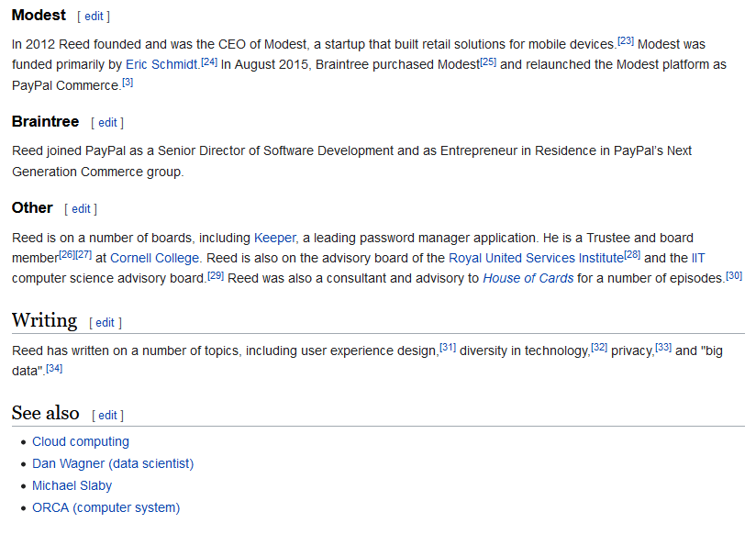The width and height of the screenshot is (756, 534).
Task: Open citation 26 after member
Action: coord(67,255)
